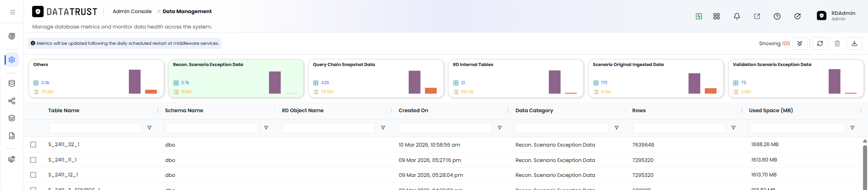Click the info icon in metrics notice

(x=33, y=43)
